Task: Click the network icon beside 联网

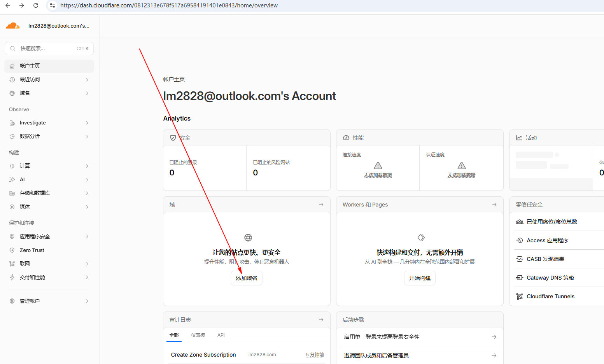Action: (12, 264)
